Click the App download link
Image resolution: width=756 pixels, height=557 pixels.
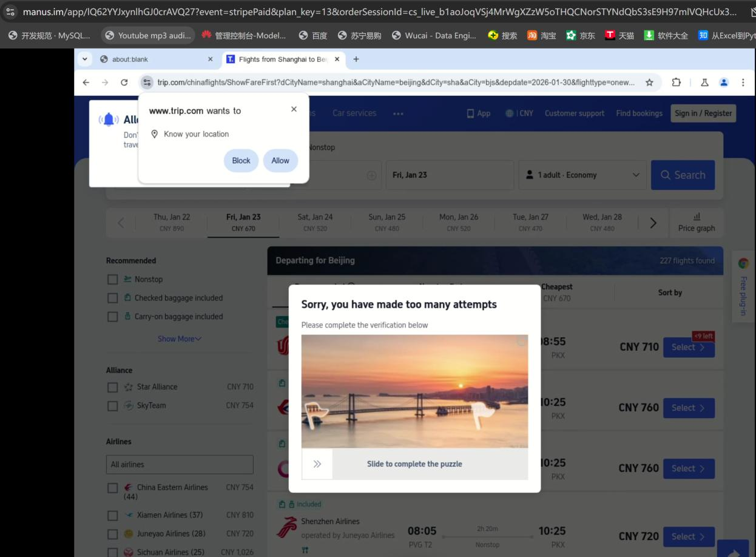pos(479,113)
